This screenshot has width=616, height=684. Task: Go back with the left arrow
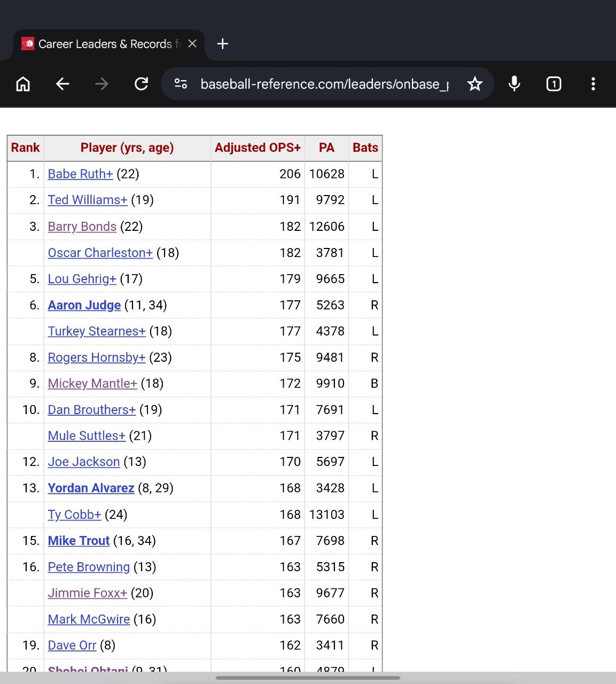click(x=63, y=84)
